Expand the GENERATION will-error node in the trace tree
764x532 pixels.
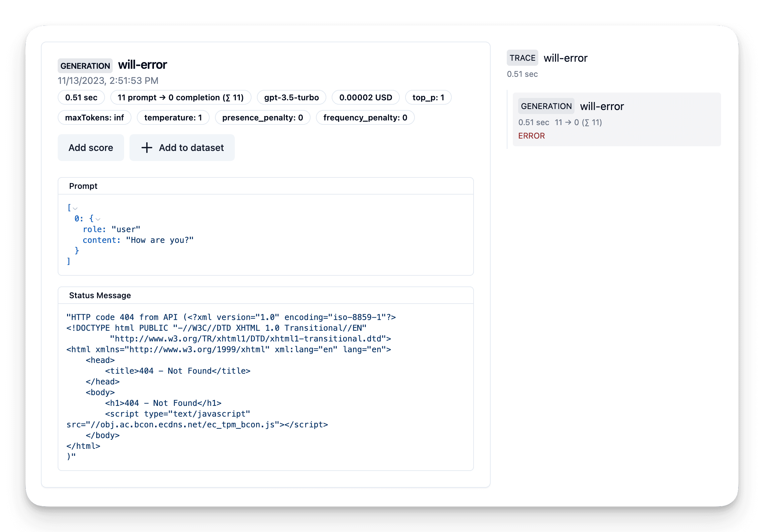tap(546, 106)
